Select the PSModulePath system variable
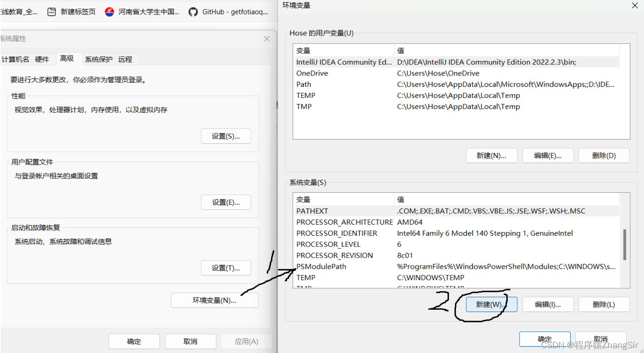This screenshot has width=644, height=353. click(x=457, y=267)
